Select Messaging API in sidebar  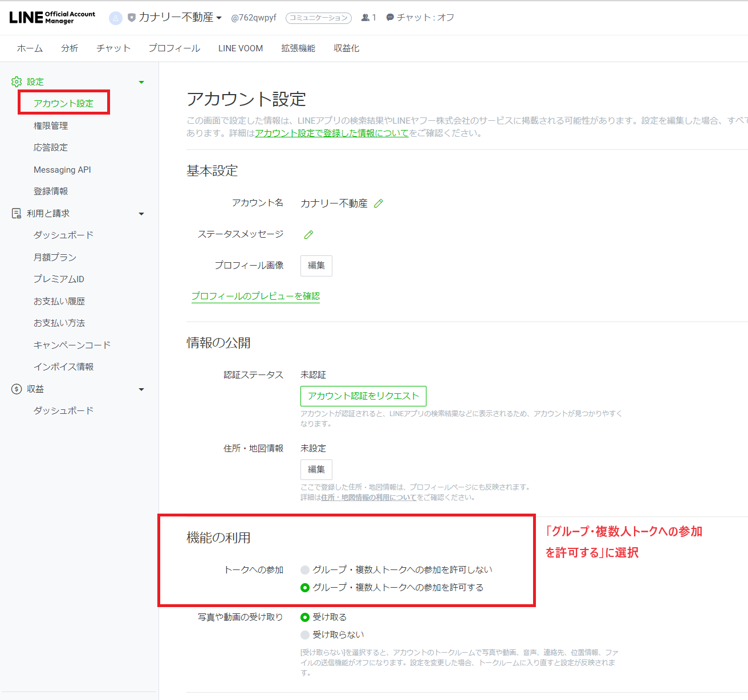point(62,170)
